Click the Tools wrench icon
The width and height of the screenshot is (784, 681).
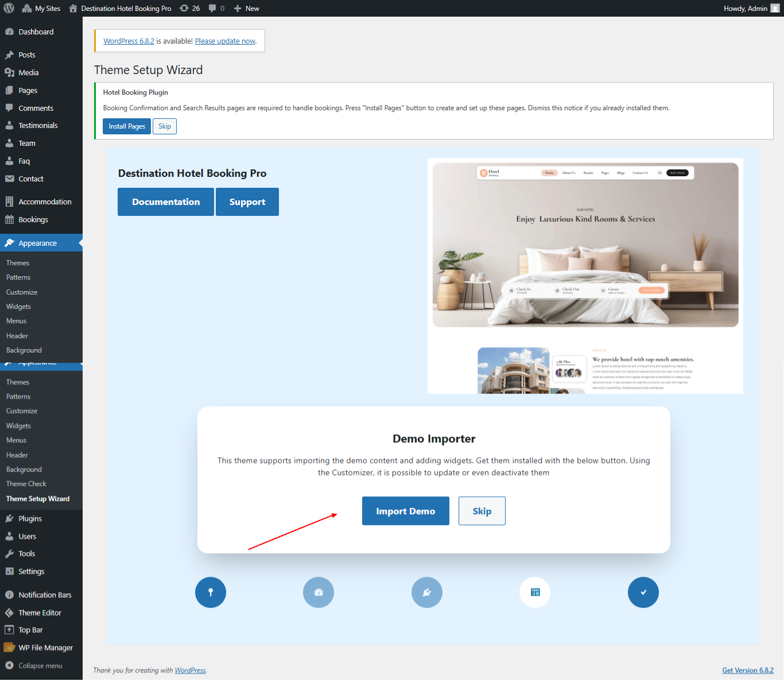pos(9,554)
